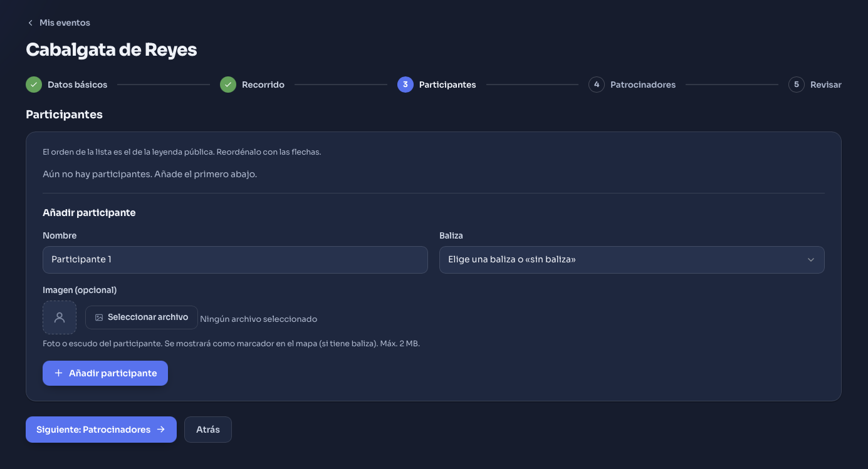Click the 'Añadir participante' section heading

click(89, 212)
